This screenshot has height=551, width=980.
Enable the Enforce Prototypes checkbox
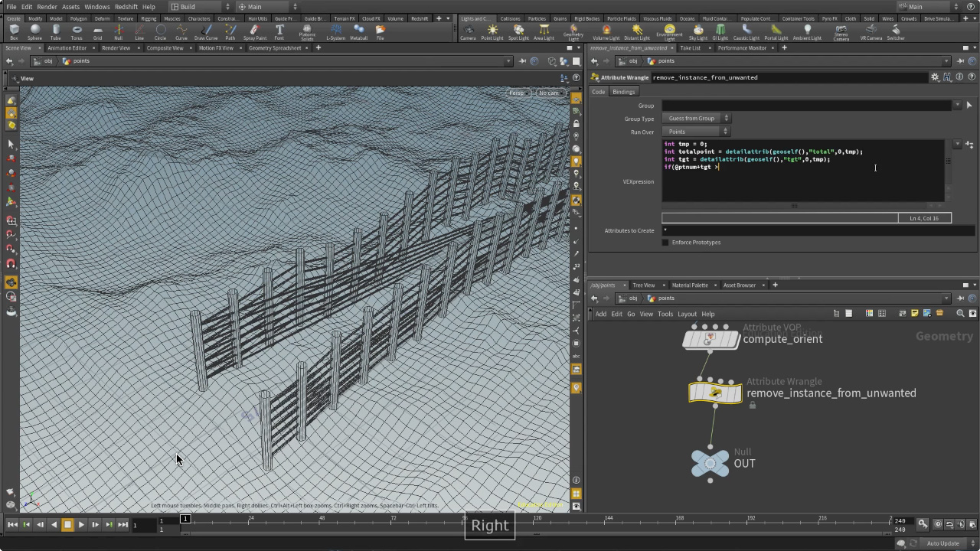[x=665, y=242]
